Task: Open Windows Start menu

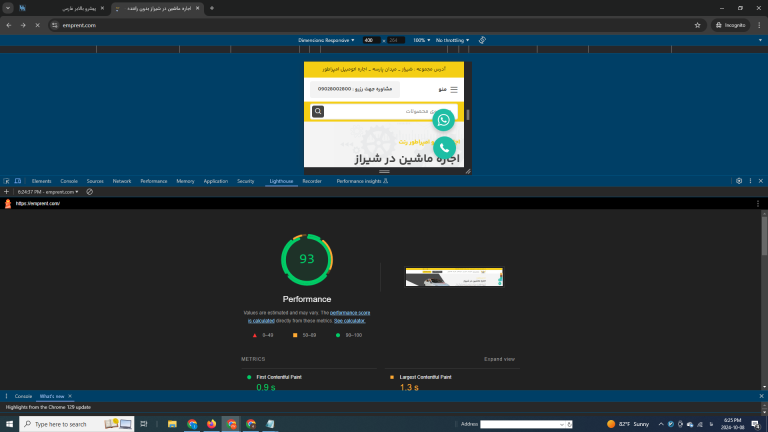Action: (x=9, y=424)
